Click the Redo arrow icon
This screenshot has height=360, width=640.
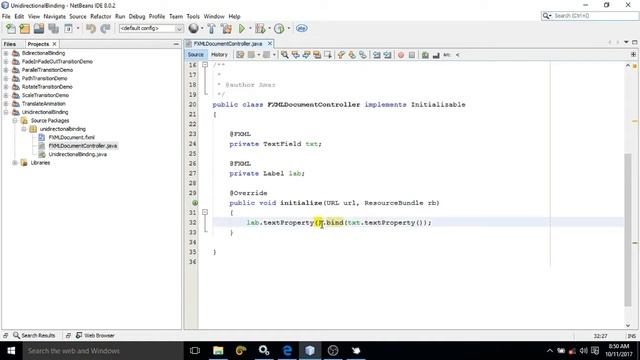105,29
